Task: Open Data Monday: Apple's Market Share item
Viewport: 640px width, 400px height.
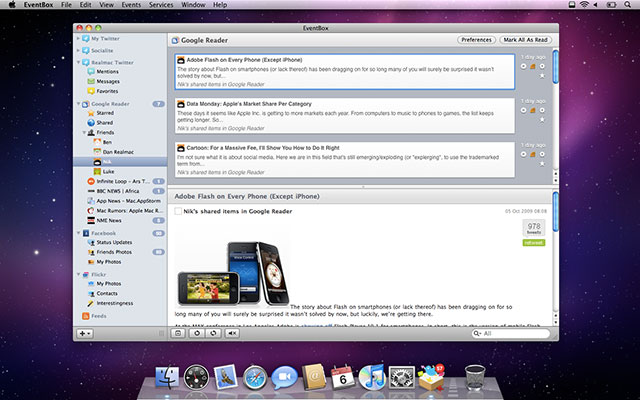Action: pos(344,116)
